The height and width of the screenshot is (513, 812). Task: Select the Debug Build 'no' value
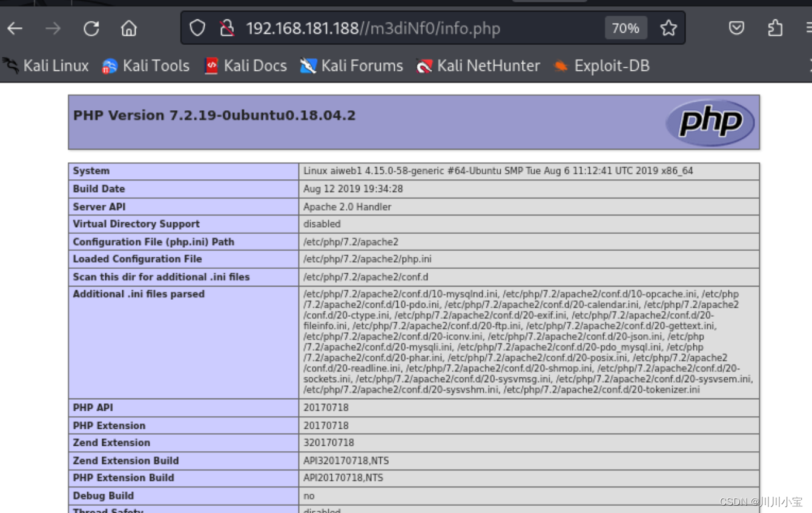[x=309, y=496]
